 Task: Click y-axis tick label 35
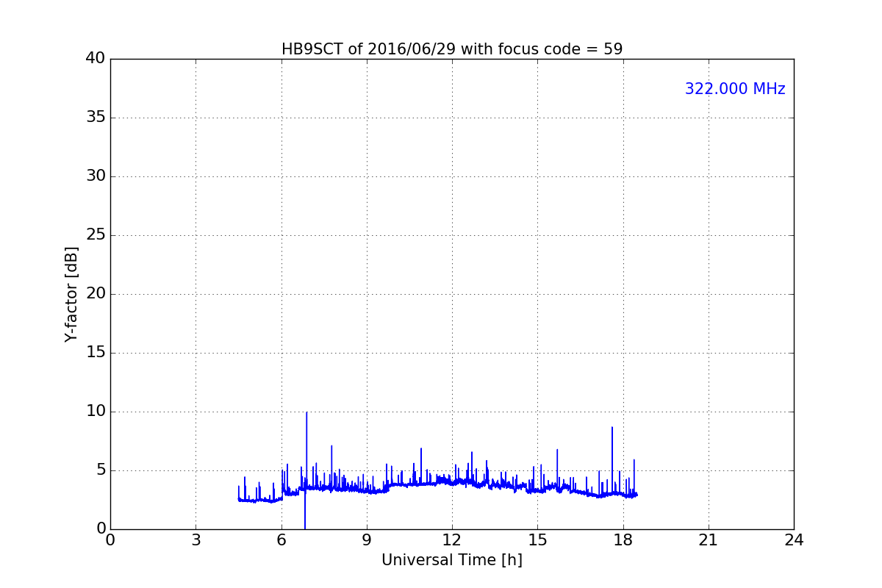(96, 118)
